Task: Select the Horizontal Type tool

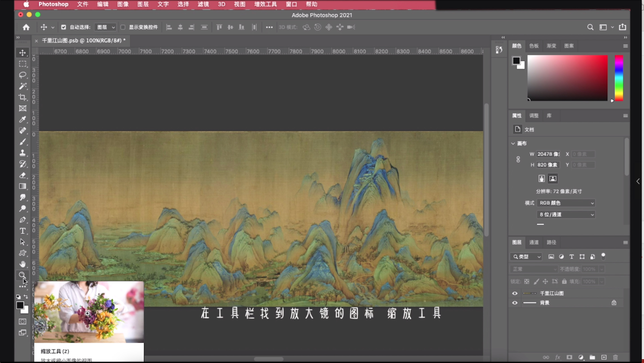Action: pos(23,231)
